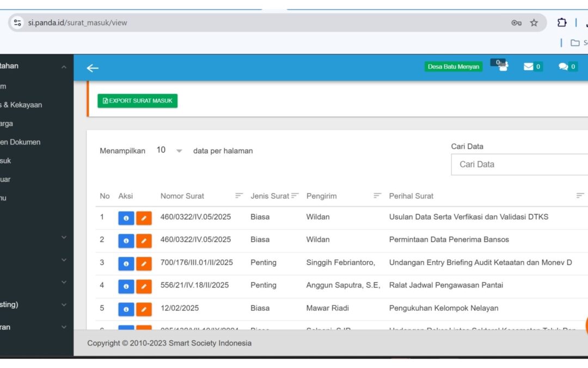
Task: Open the Kekayaan sidebar menu item
Action: [x=22, y=105]
